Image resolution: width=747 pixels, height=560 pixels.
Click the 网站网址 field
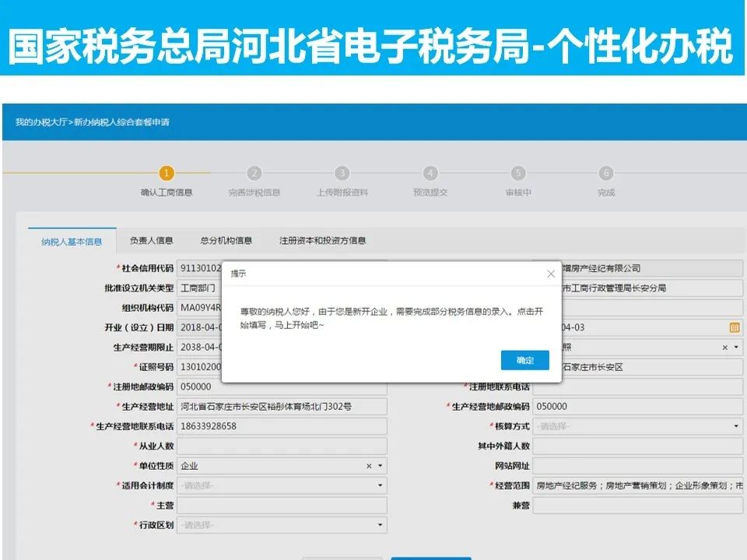pos(638,466)
